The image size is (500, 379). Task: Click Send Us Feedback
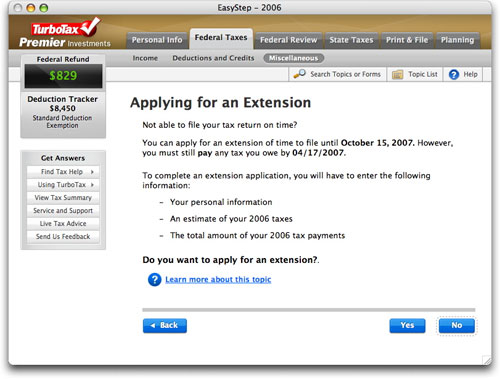click(x=63, y=237)
